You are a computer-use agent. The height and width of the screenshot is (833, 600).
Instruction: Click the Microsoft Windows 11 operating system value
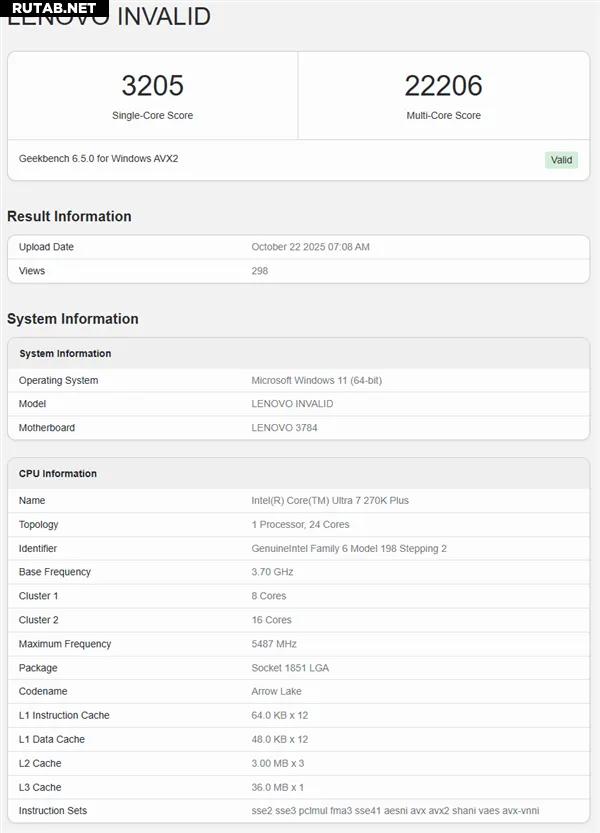[316, 380]
